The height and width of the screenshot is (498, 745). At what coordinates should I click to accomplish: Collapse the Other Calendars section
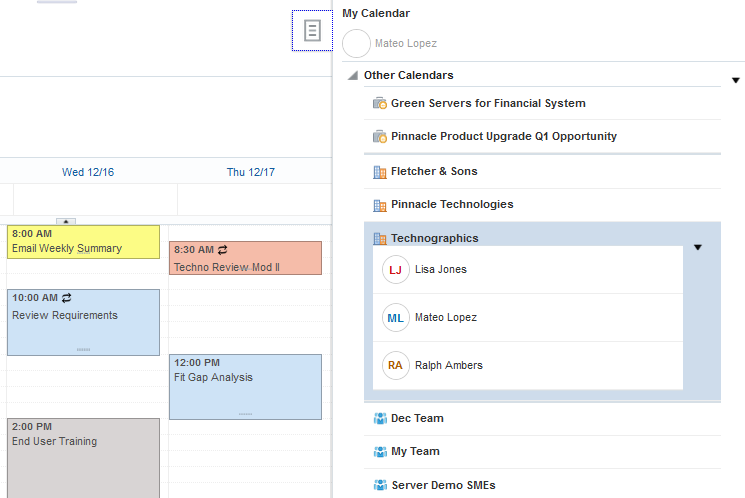(352, 76)
